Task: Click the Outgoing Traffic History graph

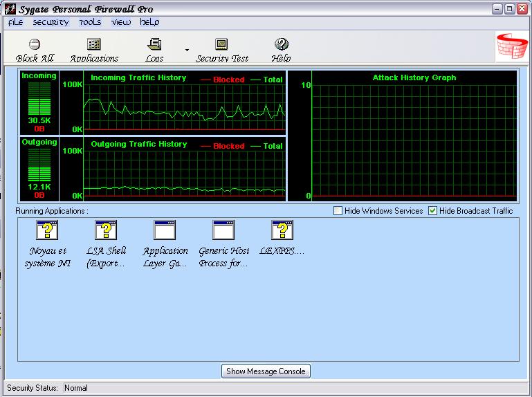Action: [x=184, y=174]
